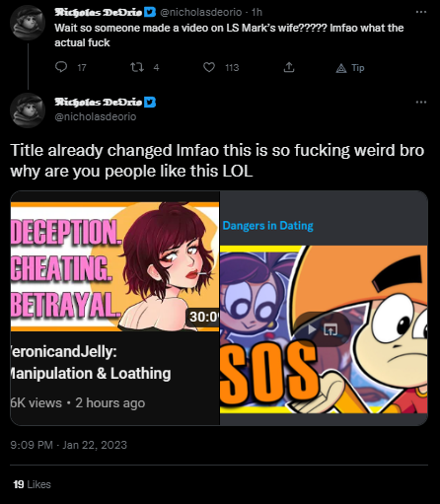Click the 17 replies count on the first tweet
440x504 pixels.
pyautogui.click(x=82, y=68)
